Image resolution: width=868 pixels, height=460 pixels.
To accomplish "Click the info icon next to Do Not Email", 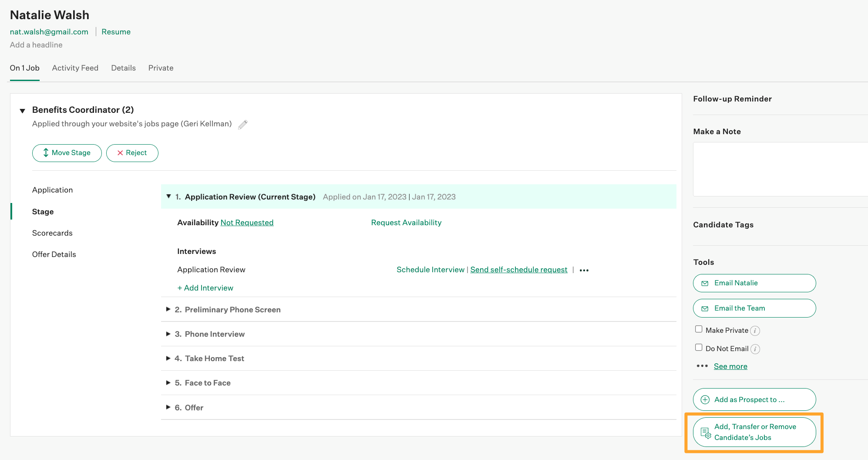I will [756, 349].
